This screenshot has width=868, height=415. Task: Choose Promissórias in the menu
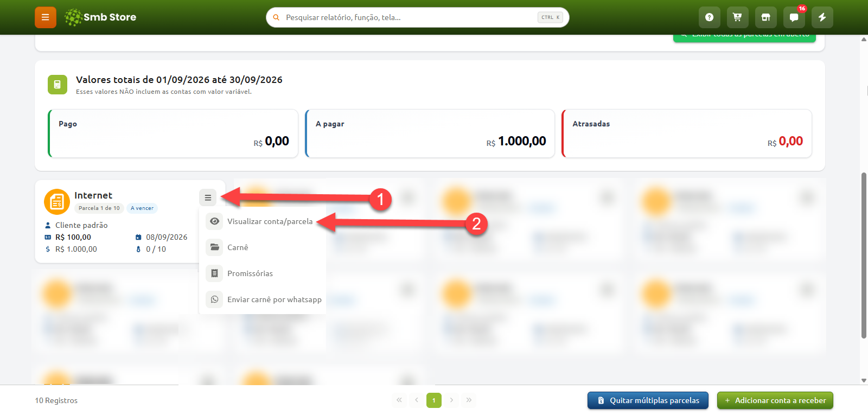click(x=250, y=273)
